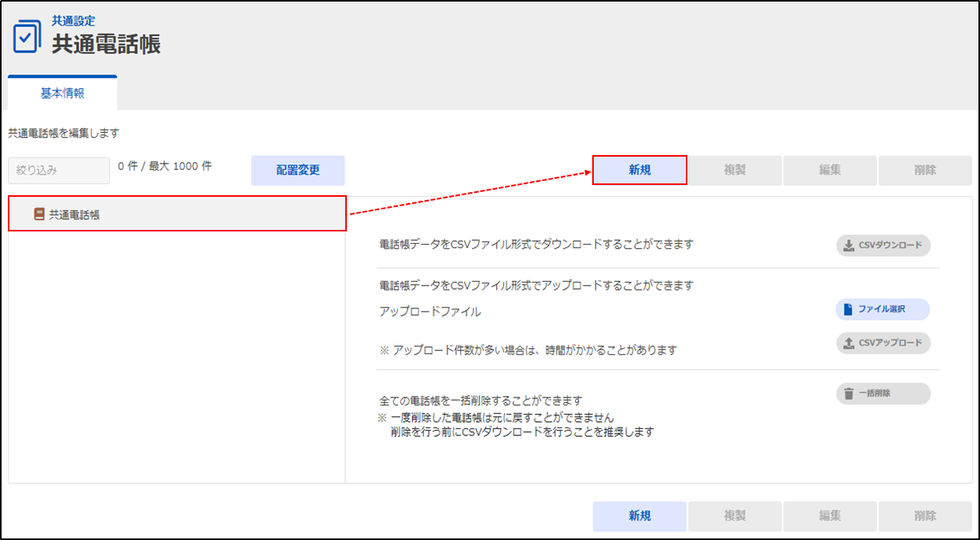980x540 pixels.
Task: Focus the 絞り込み filter field
Action: click(59, 170)
